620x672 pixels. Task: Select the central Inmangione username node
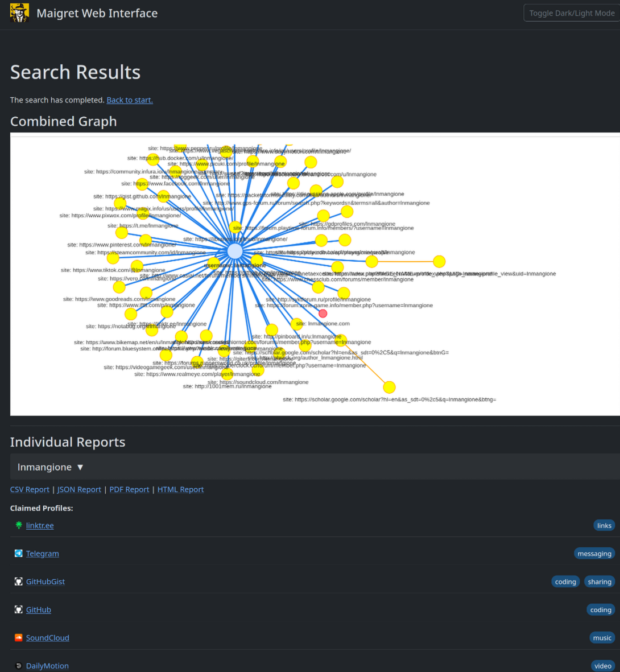234,250
